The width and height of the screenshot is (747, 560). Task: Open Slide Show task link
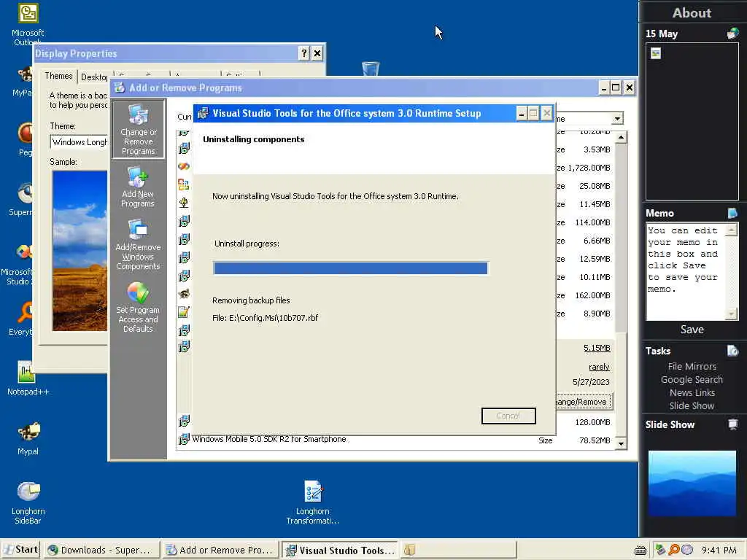[692, 405]
